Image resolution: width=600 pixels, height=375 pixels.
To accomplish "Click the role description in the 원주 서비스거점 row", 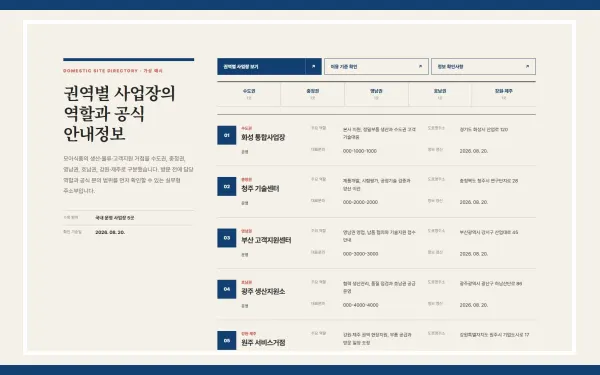I will (377, 339).
